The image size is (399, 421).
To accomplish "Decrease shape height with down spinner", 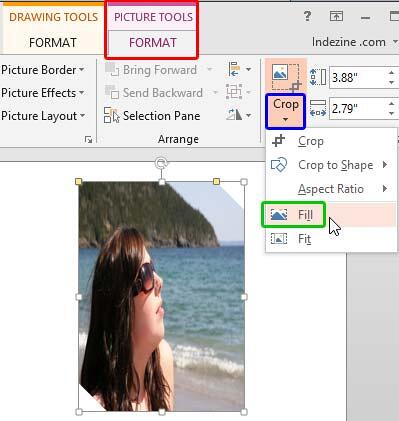I will coord(392,82).
